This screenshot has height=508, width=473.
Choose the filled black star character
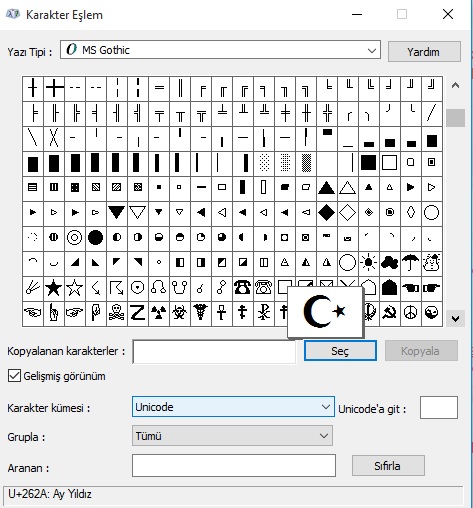(54, 288)
